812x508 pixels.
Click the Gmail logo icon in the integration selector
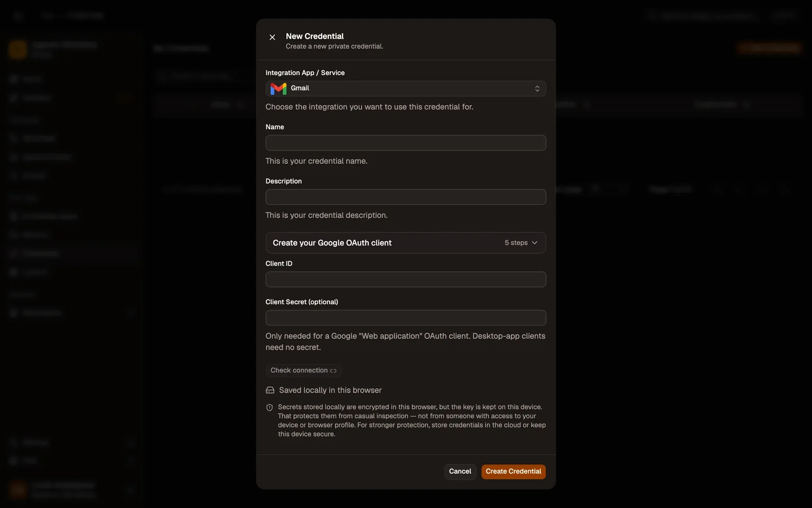click(x=279, y=88)
